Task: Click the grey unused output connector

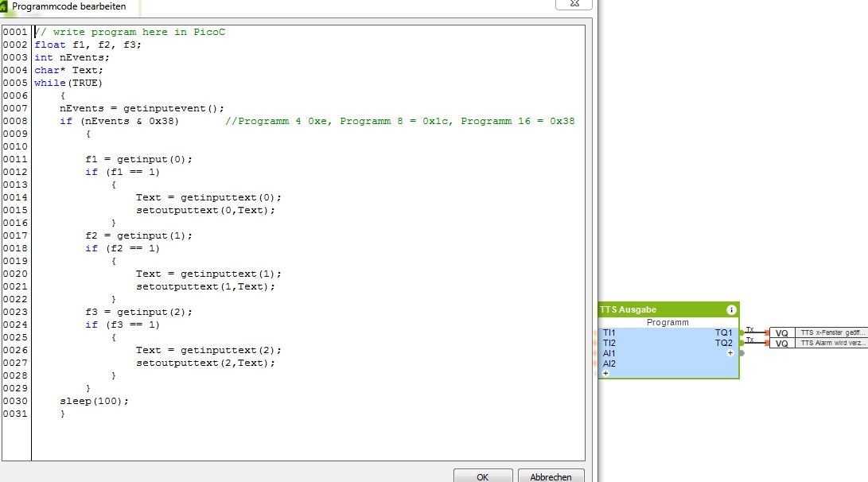Action: pos(741,353)
